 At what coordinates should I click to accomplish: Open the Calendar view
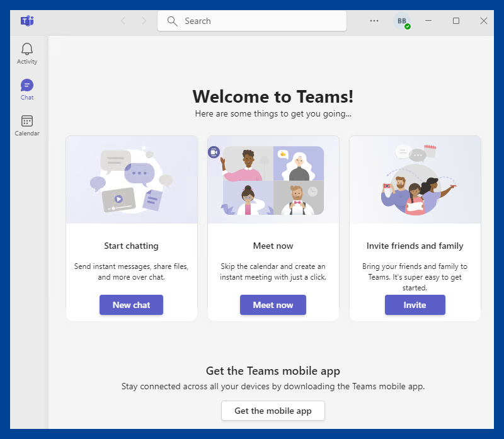27,126
